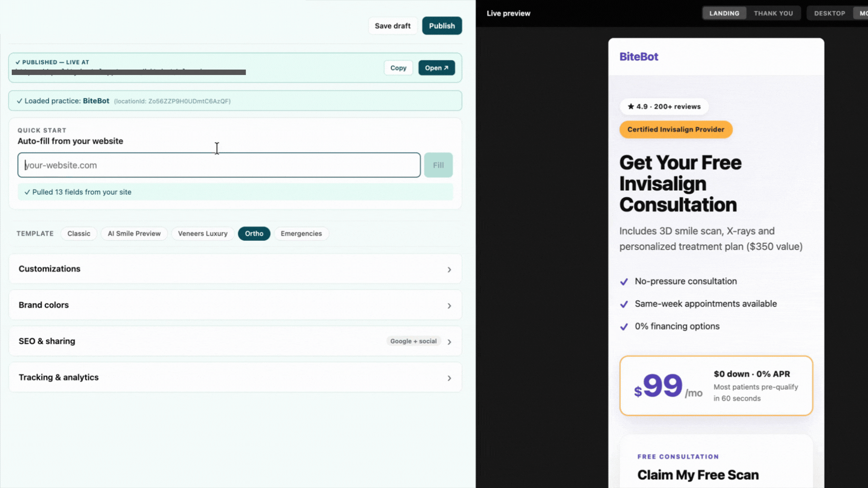
Task: Click the locationId text in practice banner
Action: coord(172,101)
